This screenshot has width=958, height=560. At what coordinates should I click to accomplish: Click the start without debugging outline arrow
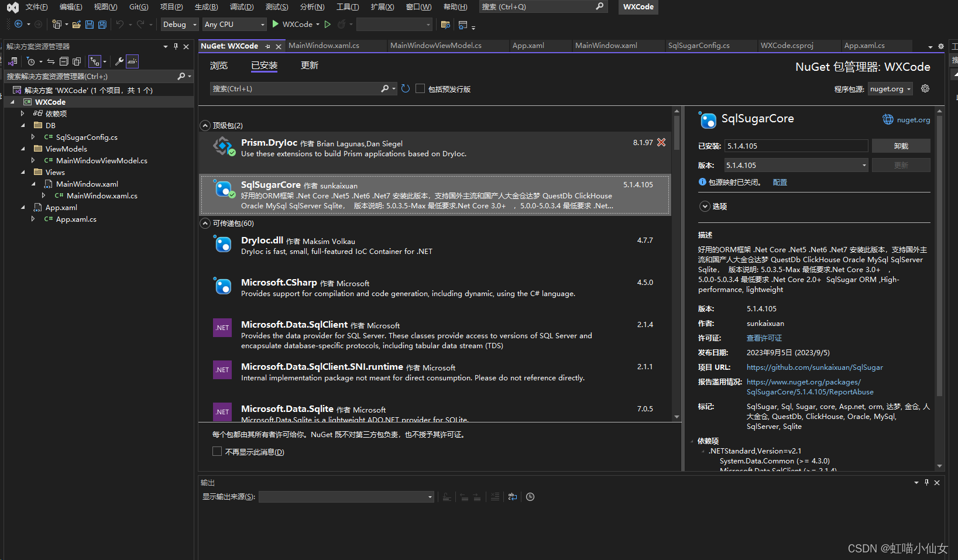[x=328, y=24]
